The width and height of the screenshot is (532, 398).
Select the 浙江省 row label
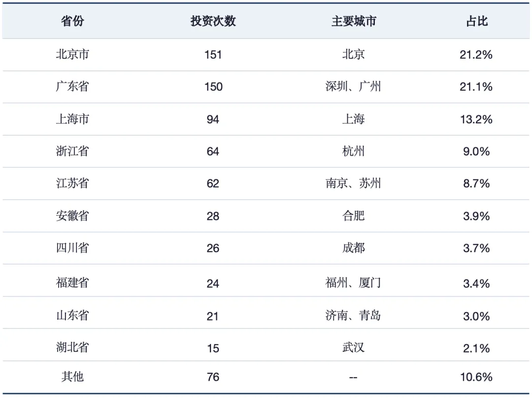[x=72, y=151]
